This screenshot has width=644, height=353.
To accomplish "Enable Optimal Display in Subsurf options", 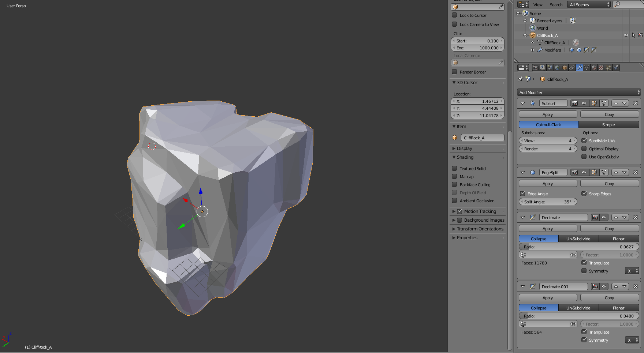I will [x=584, y=149].
